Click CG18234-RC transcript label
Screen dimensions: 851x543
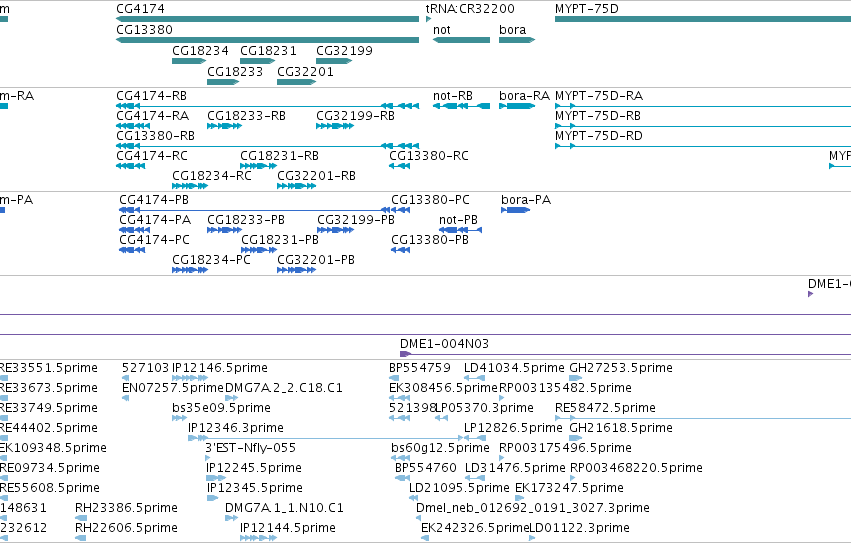tap(212, 176)
